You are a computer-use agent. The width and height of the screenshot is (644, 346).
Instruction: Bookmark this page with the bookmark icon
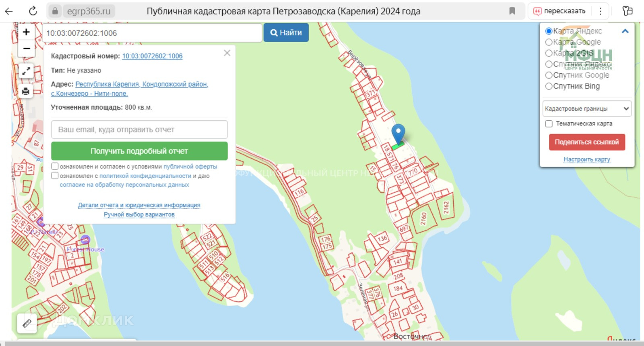tap(512, 11)
